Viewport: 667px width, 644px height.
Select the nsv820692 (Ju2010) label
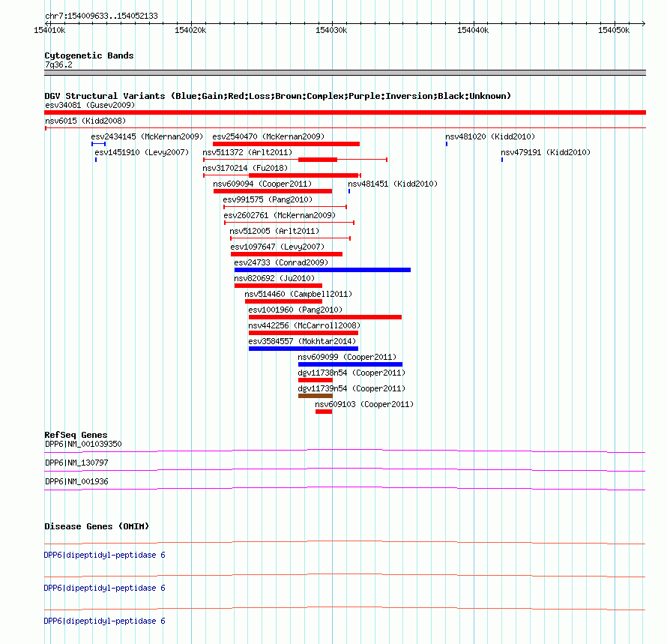pyautogui.click(x=274, y=278)
